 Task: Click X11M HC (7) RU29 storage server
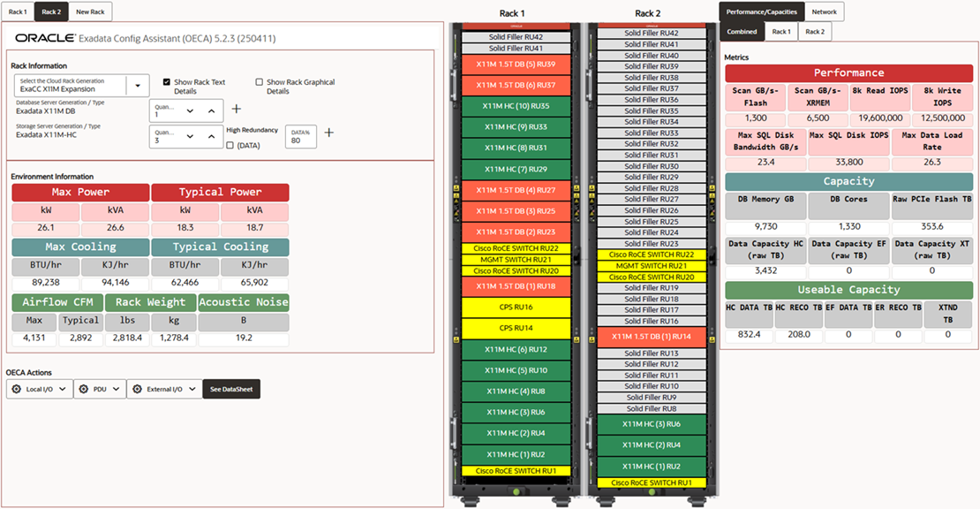(x=516, y=170)
